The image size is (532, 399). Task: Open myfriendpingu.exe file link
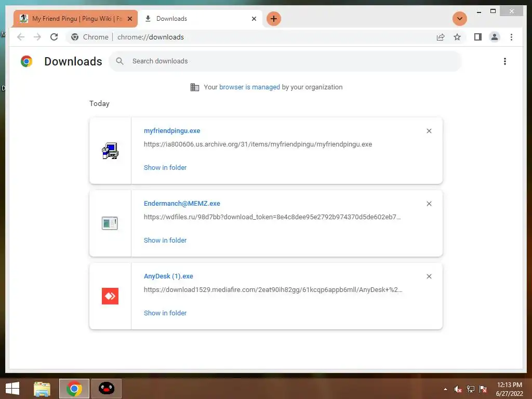(172, 130)
